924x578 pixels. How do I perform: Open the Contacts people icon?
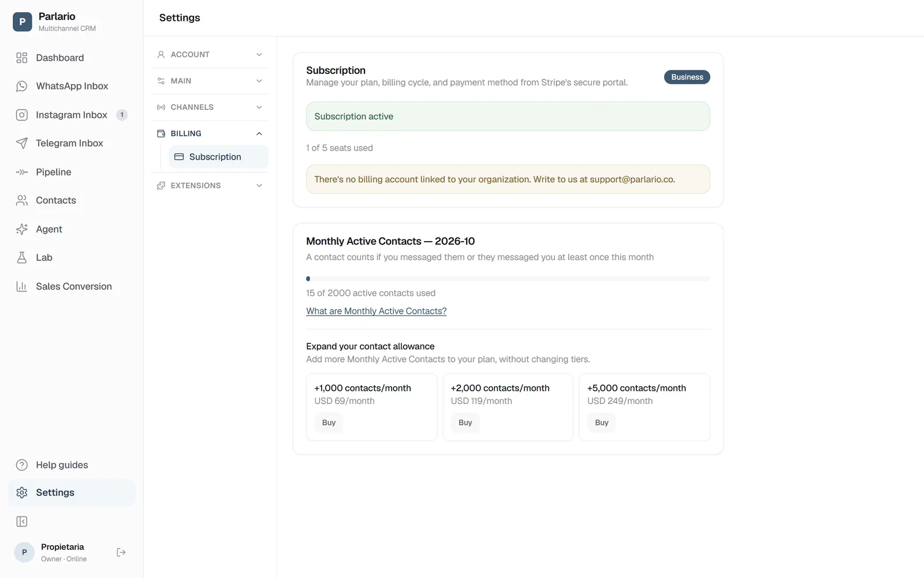pos(22,201)
